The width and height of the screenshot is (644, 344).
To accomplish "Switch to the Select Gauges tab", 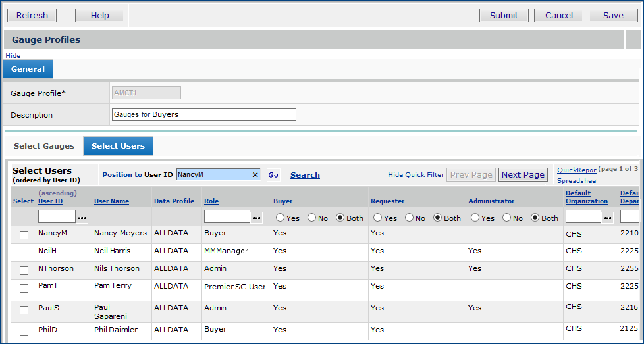I will (43, 146).
